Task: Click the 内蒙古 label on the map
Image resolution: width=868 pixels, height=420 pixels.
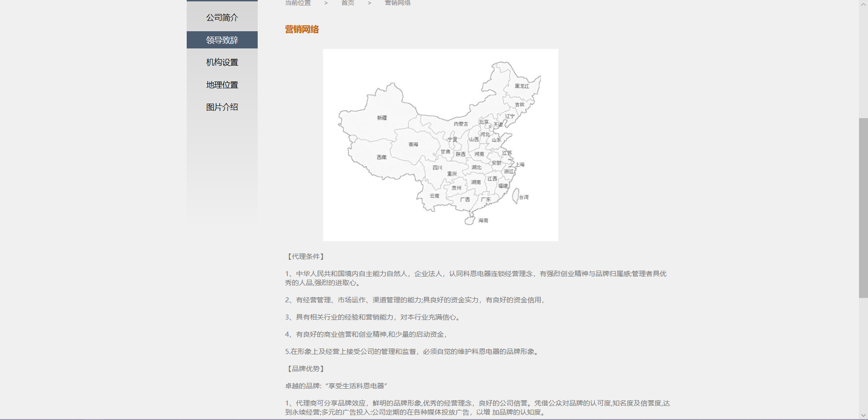Action: (x=461, y=124)
